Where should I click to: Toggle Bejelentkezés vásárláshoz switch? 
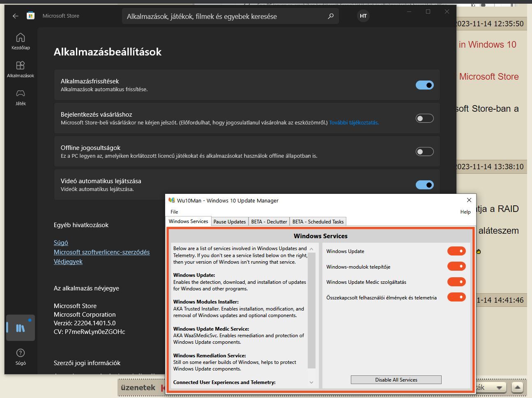pos(425,118)
